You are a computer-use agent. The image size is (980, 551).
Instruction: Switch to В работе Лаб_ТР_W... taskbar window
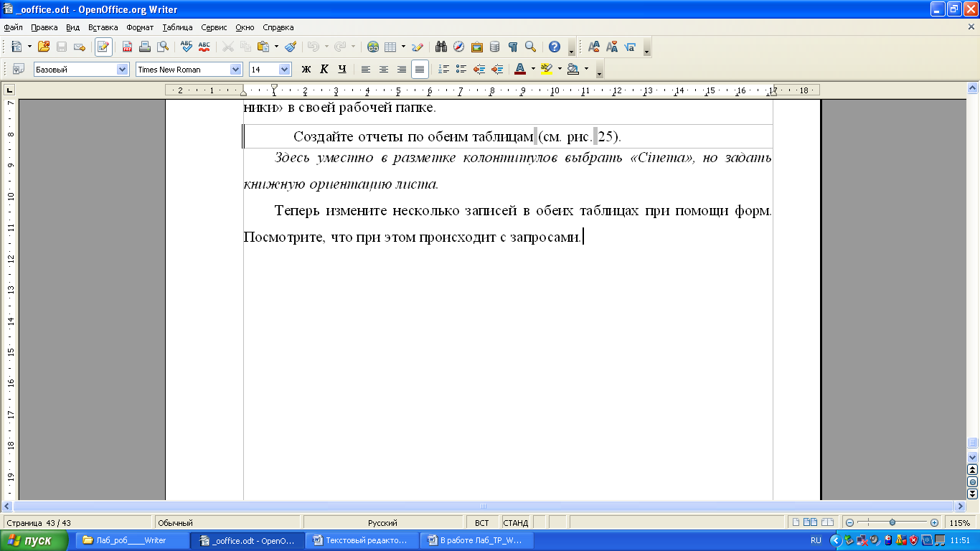[x=477, y=540]
